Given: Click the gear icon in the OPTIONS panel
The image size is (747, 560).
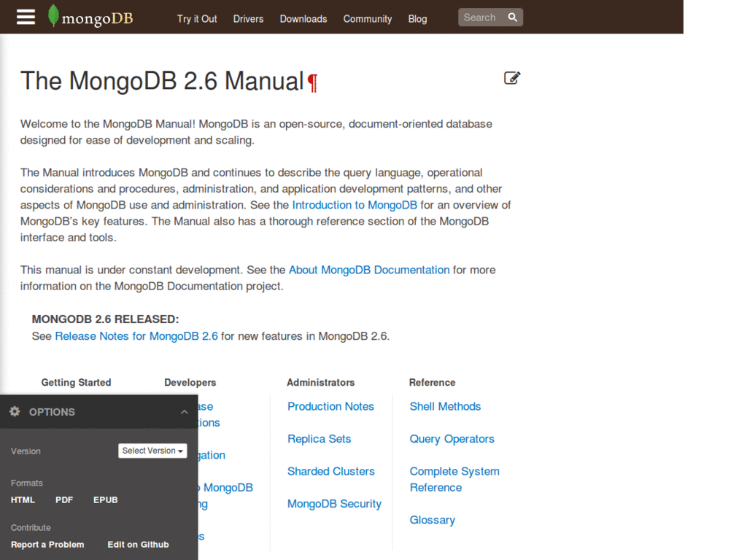Looking at the screenshot, I should pos(15,411).
